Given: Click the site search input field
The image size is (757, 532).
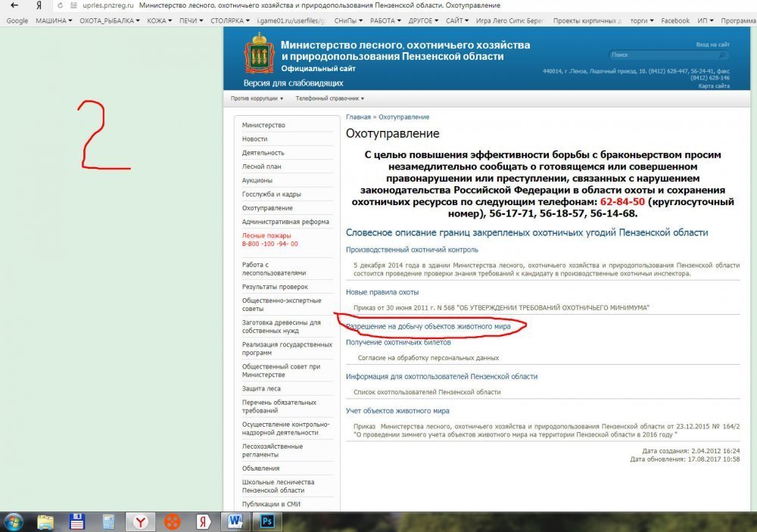Looking at the screenshot, I should [x=662, y=55].
